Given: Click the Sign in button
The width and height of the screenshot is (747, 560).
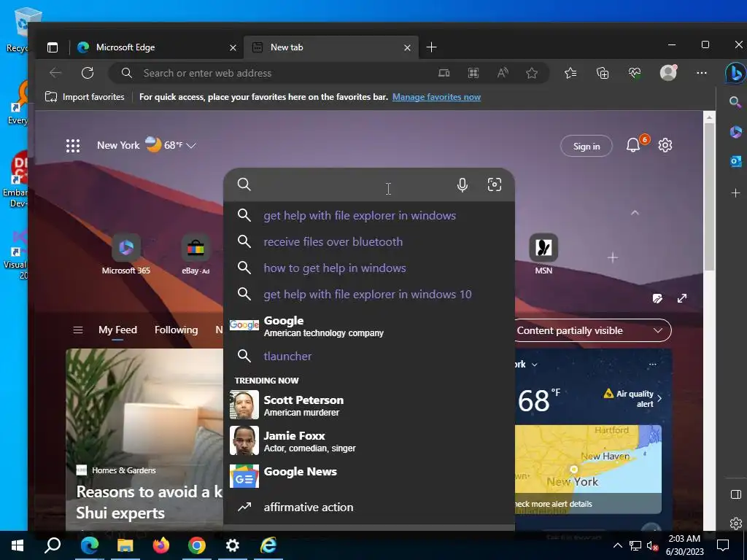Looking at the screenshot, I should click(x=587, y=146).
